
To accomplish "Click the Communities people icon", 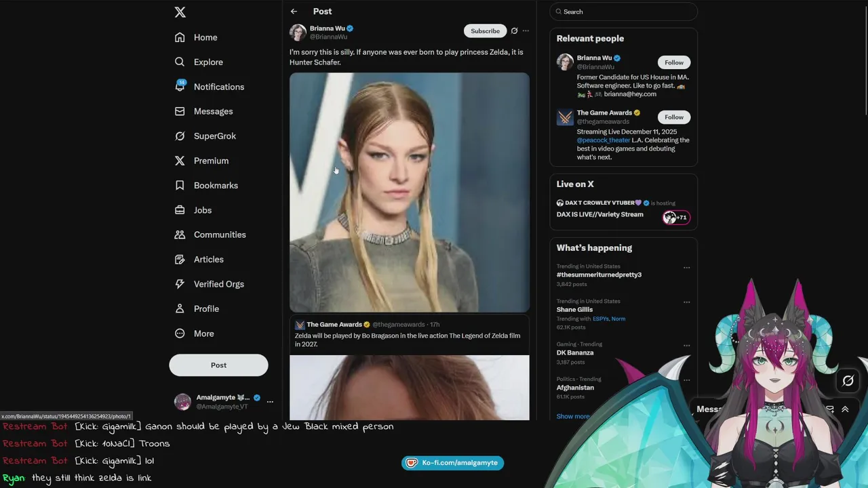I will click(180, 235).
